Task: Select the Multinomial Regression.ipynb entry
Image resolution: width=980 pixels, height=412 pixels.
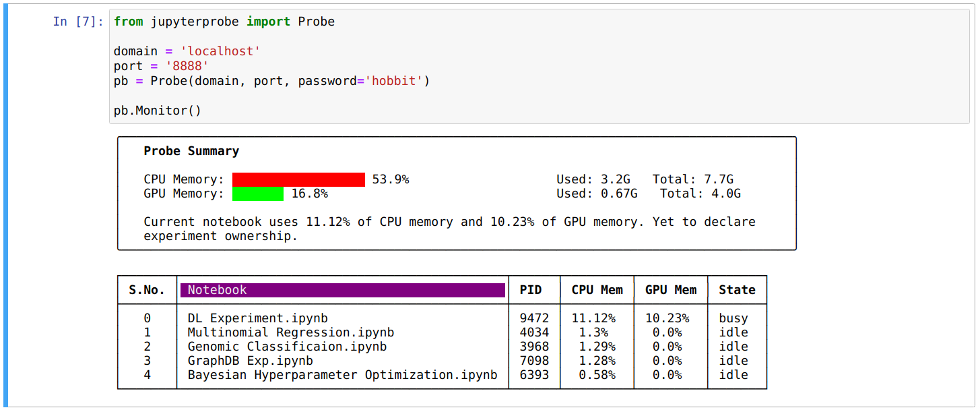Action: [x=290, y=332]
